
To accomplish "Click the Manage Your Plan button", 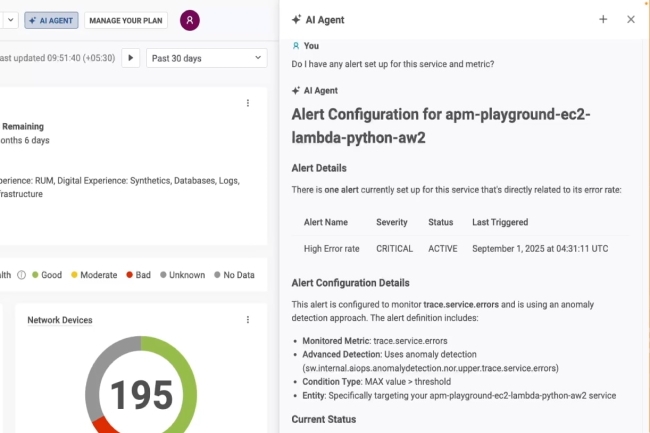I will click(126, 20).
